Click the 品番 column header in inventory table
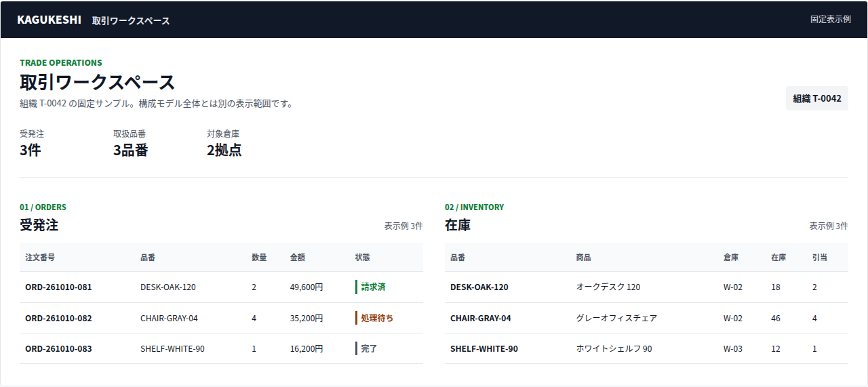Screen dimensions: 868x387 point(458,258)
